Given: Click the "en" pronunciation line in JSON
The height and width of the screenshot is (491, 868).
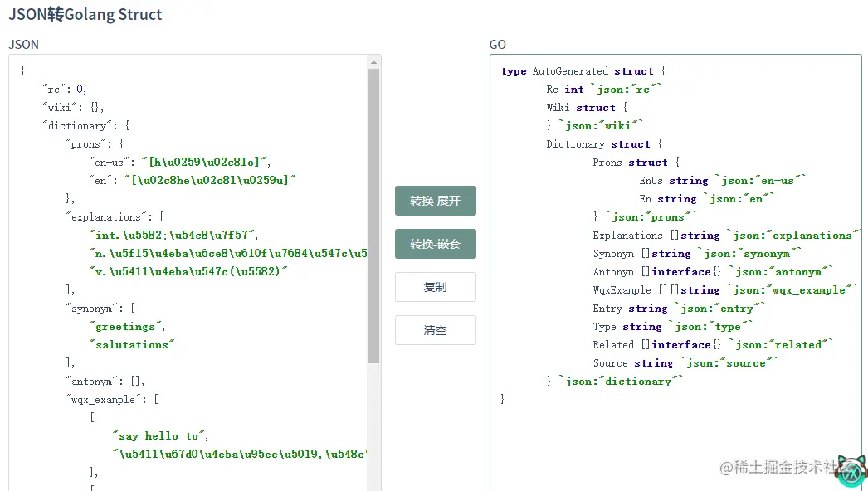Looking at the screenshot, I should 193,181.
